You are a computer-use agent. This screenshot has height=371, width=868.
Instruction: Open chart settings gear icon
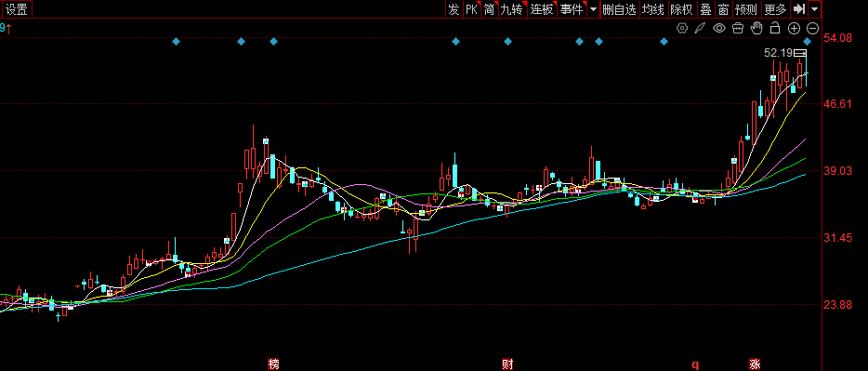point(682,28)
